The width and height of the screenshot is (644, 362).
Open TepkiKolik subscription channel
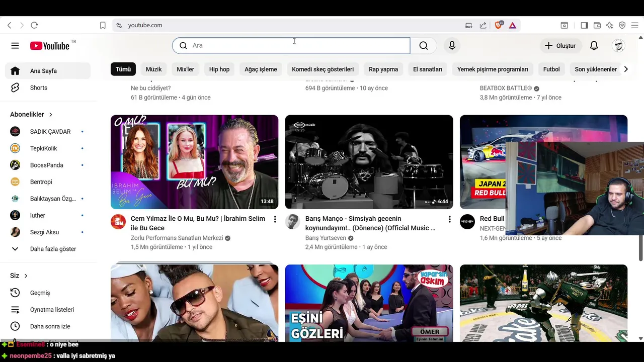tap(48, 148)
